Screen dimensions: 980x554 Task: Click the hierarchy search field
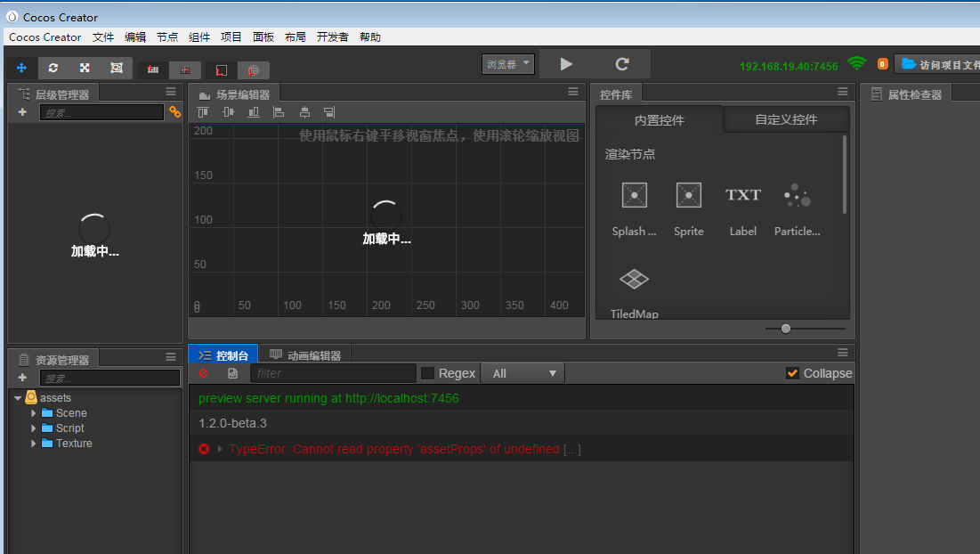101,112
